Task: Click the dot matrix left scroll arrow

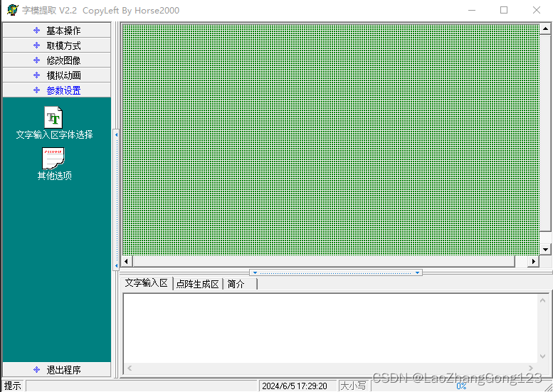Action: pyautogui.click(x=127, y=261)
